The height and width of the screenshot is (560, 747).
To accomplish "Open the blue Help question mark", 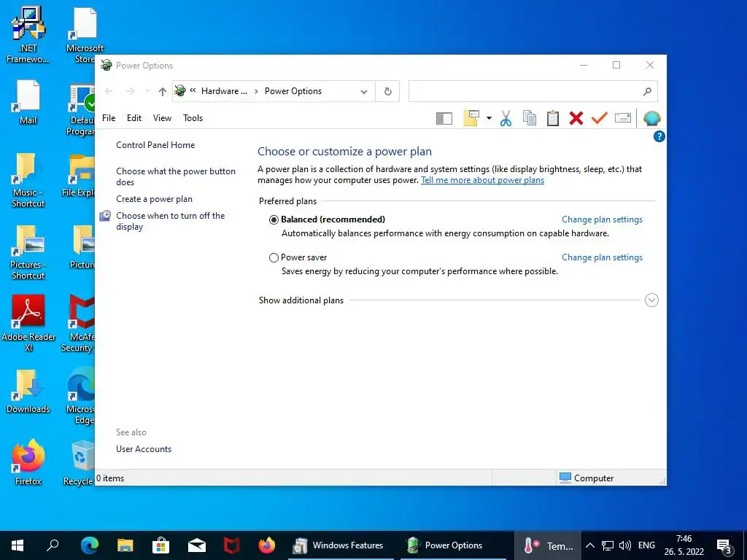I will 659,136.
